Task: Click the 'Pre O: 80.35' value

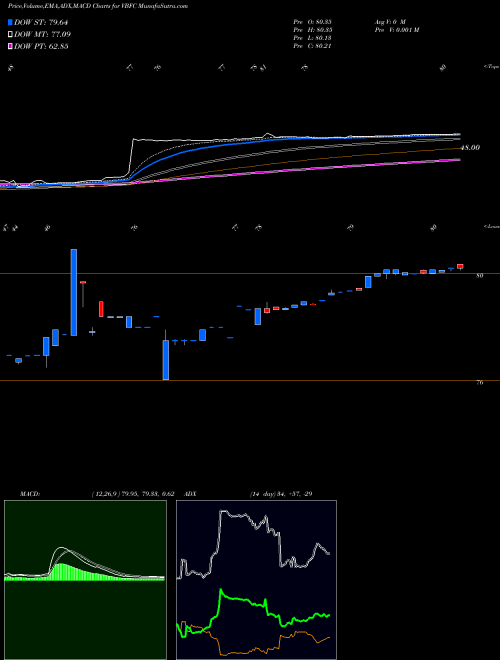Action: pyautogui.click(x=313, y=22)
